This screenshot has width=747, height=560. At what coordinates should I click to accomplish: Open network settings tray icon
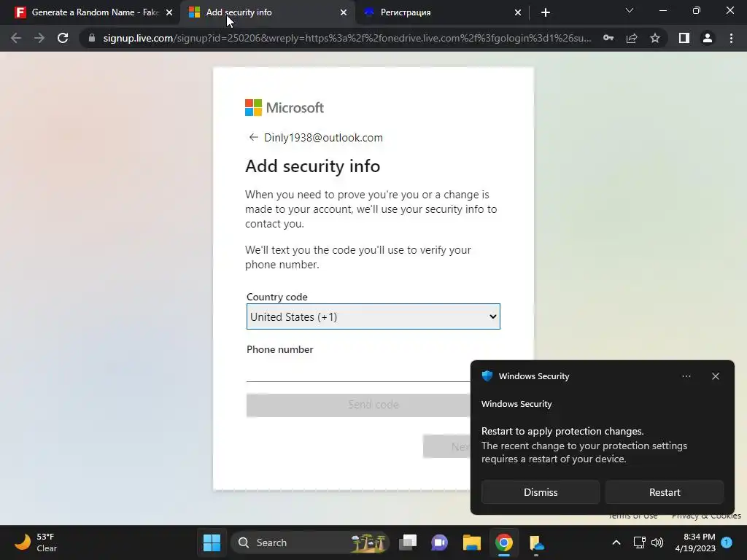639,542
